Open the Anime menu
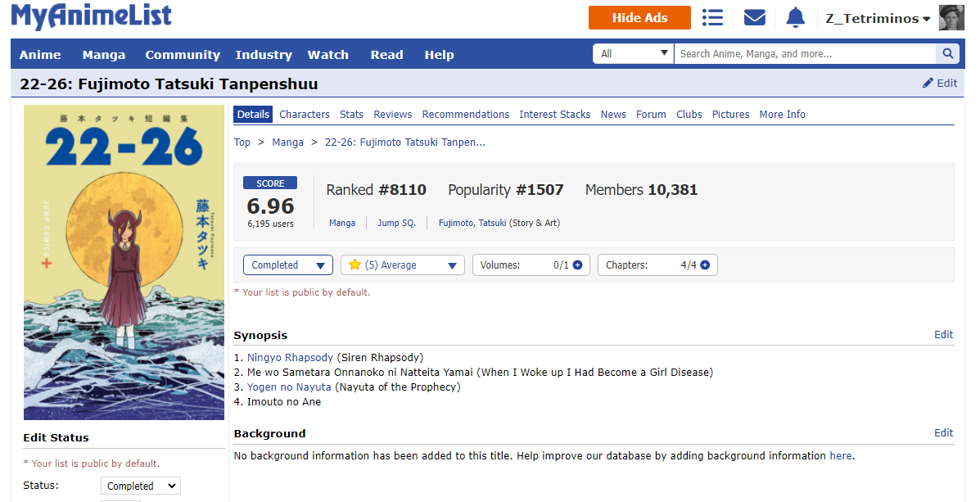 (x=40, y=55)
